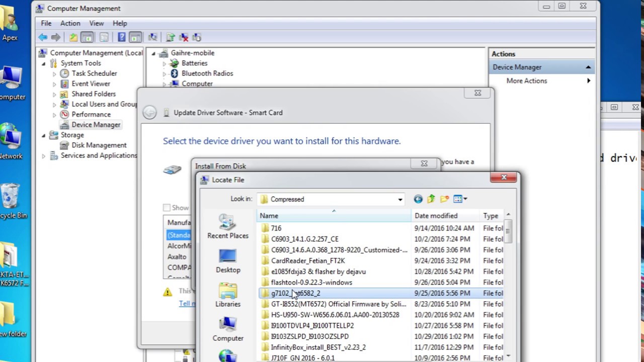644x362 pixels.
Task: Click the Disable device toolbar icon with down arrow
Action: (x=197, y=37)
